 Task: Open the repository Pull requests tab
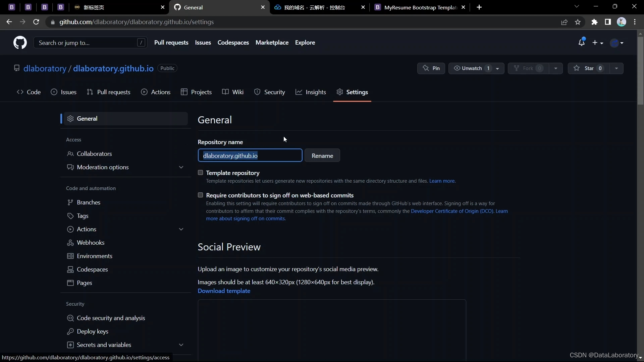point(108,92)
